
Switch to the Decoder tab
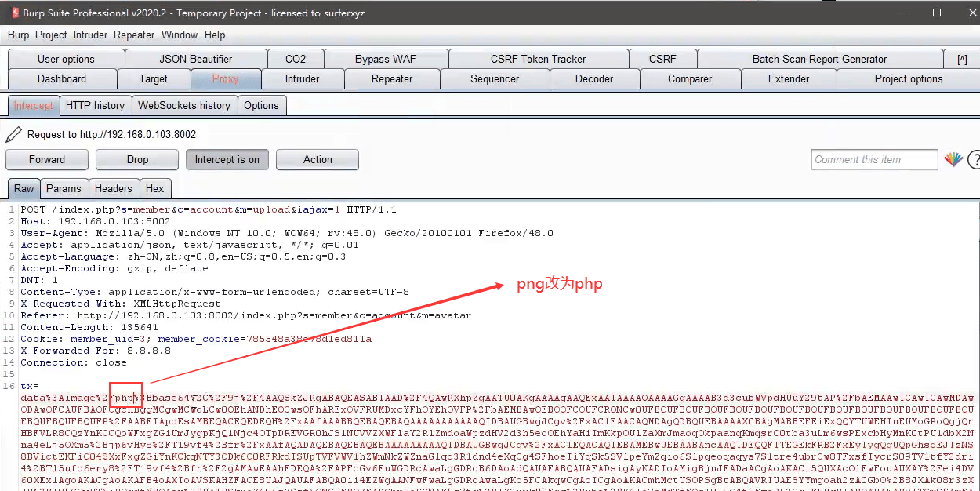pyautogui.click(x=594, y=78)
